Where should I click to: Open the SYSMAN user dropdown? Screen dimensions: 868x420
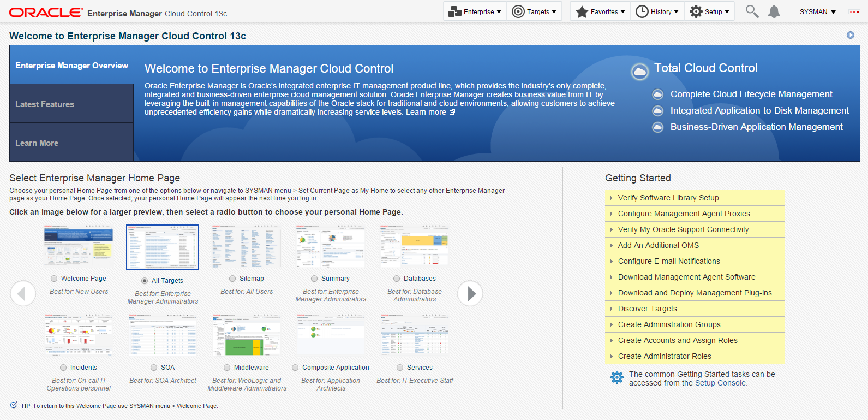click(x=817, y=11)
